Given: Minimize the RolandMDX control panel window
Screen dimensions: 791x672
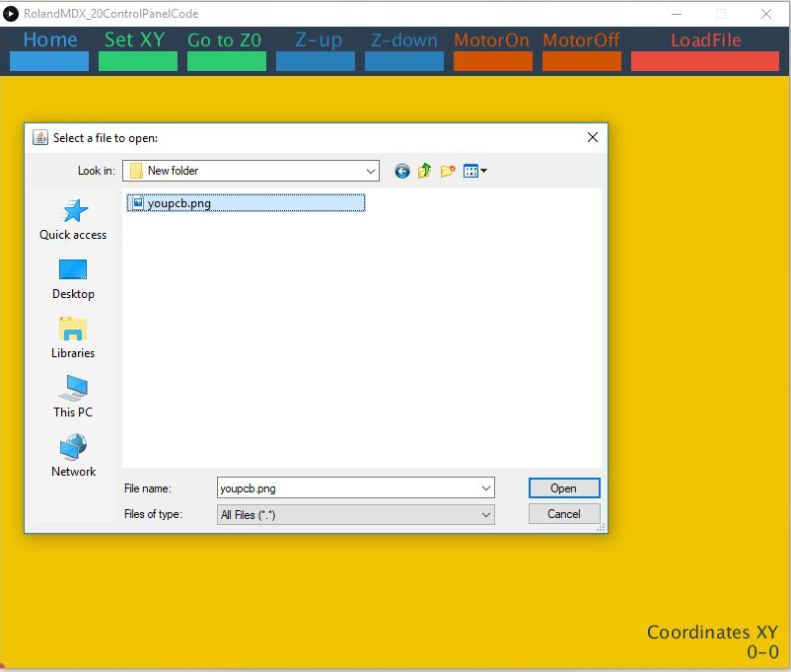Looking at the screenshot, I should point(677,14).
